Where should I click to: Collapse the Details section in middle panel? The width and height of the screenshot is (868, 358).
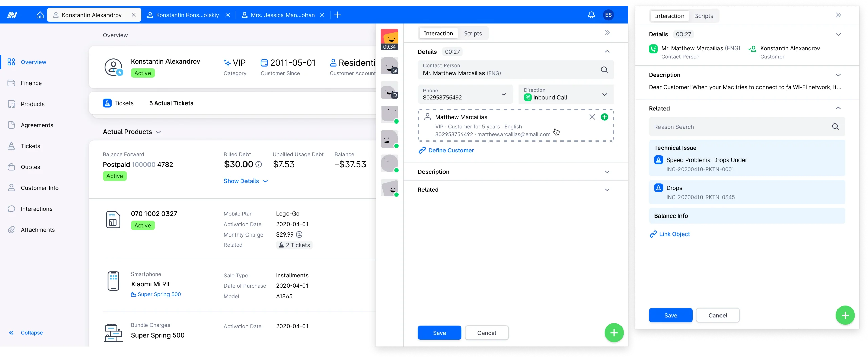[x=607, y=52]
